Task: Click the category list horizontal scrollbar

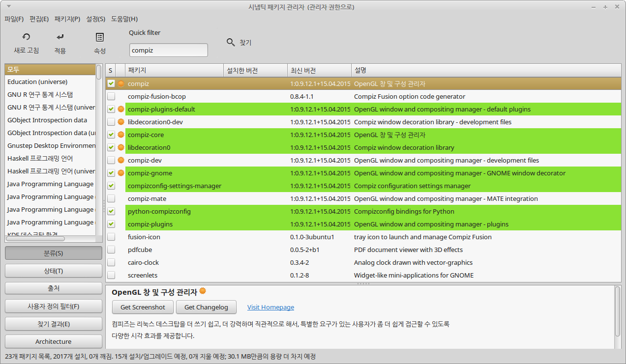Action: point(35,239)
